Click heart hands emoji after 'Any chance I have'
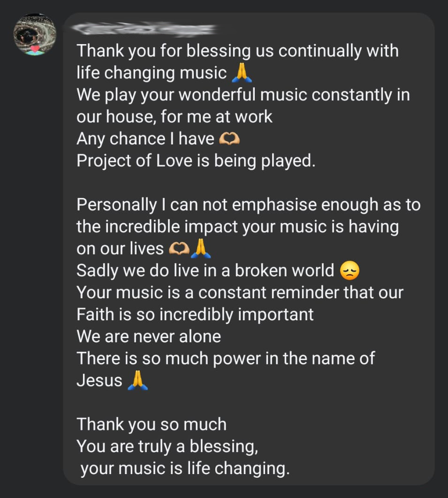The width and height of the screenshot is (448, 498). tap(230, 139)
